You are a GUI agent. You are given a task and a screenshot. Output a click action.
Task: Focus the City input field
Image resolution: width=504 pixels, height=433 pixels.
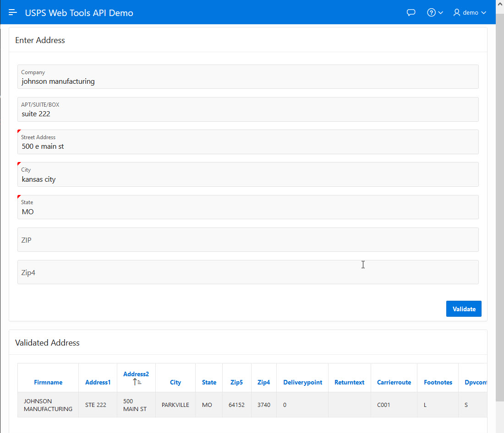[x=248, y=174]
